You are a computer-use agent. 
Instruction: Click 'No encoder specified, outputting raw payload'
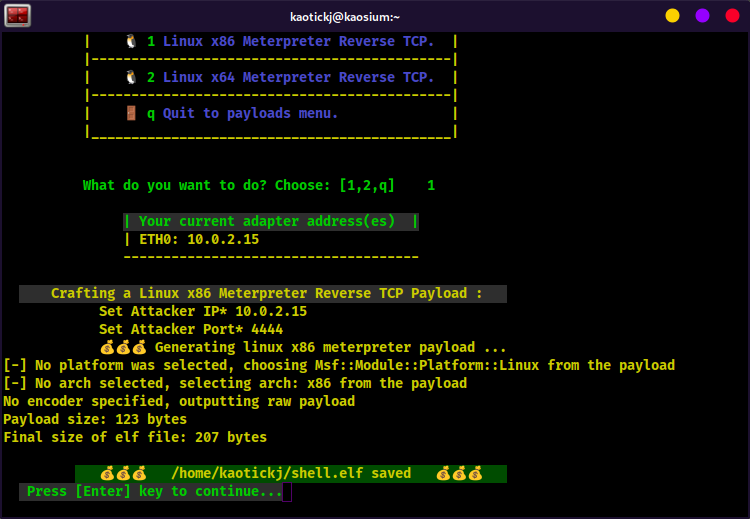(179, 402)
